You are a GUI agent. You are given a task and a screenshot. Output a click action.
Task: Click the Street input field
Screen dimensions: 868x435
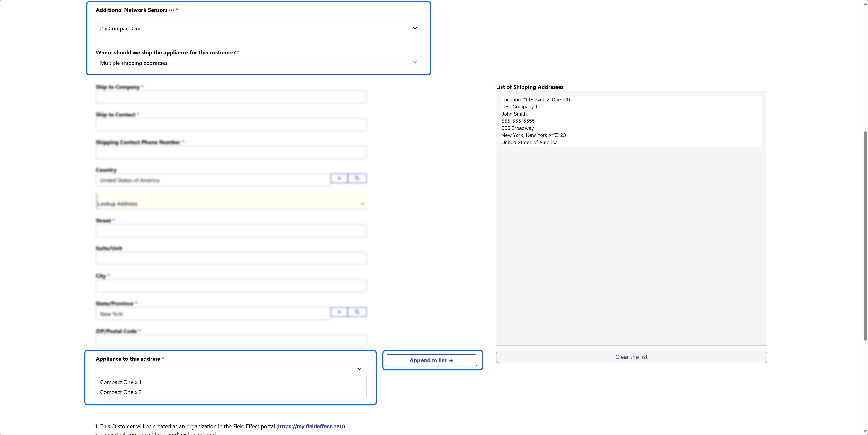point(231,231)
